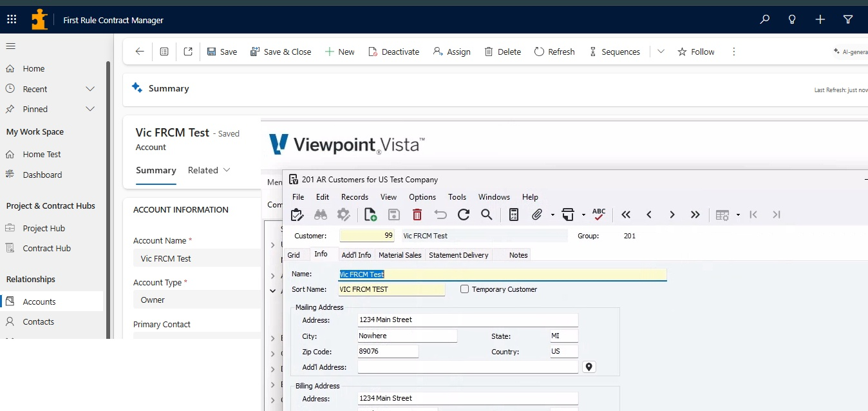Click the Vista Customer number field
This screenshot has height=411, width=868.
tap(367, 236)
